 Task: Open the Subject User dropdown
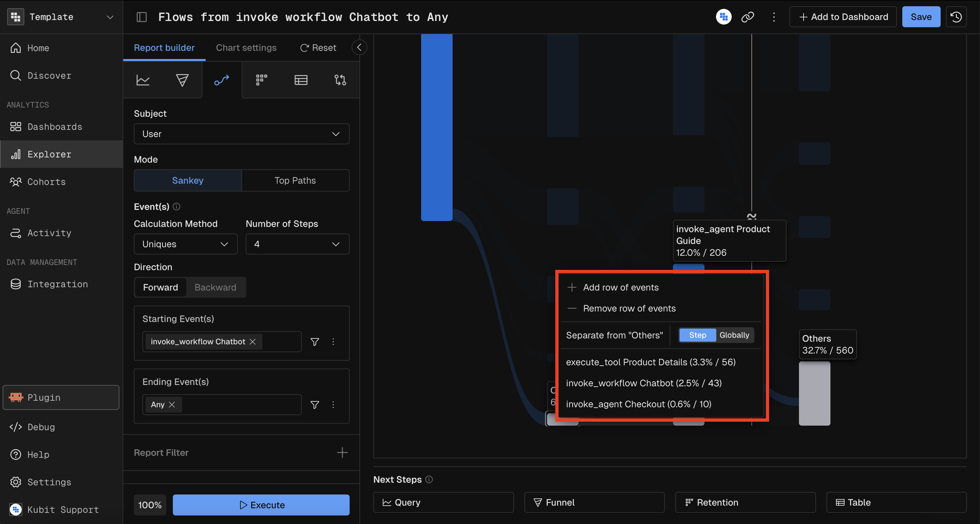click(241, 134)
